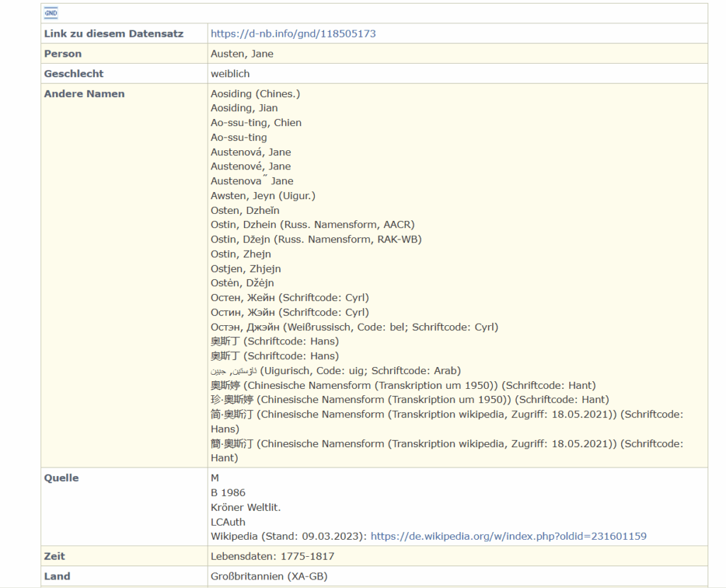Click the 'Ao-ssu-ting, Chien' entry
Screen dimensions: 726x588
click(x=256, y=123)
